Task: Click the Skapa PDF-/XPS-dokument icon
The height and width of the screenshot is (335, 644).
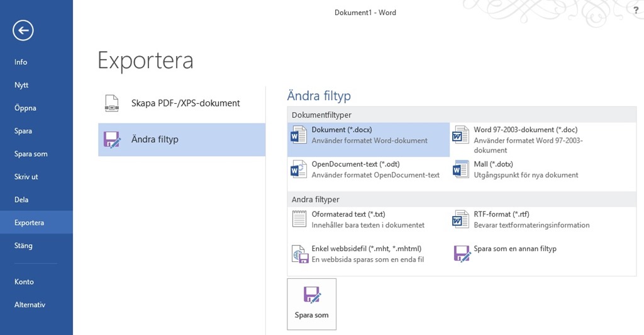Action: click(111, 103)
